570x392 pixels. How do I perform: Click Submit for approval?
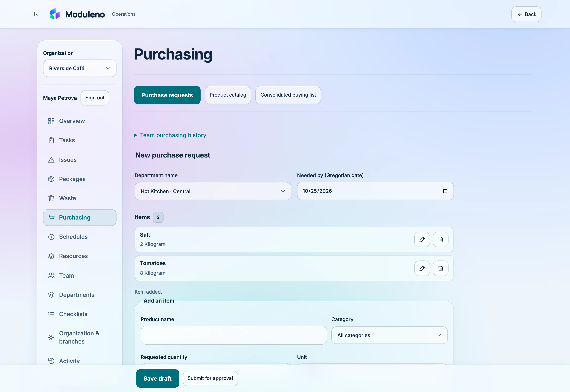coord(210,378)
